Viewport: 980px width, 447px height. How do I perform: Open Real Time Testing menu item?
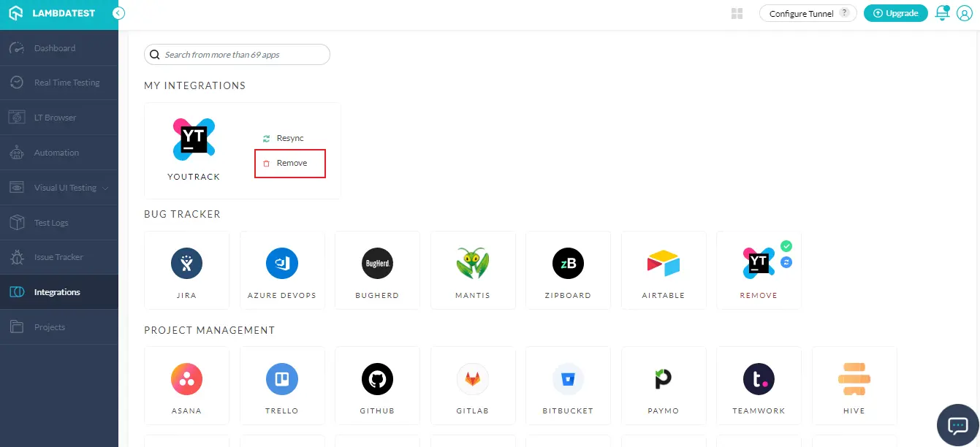click(x=67, y=83)
